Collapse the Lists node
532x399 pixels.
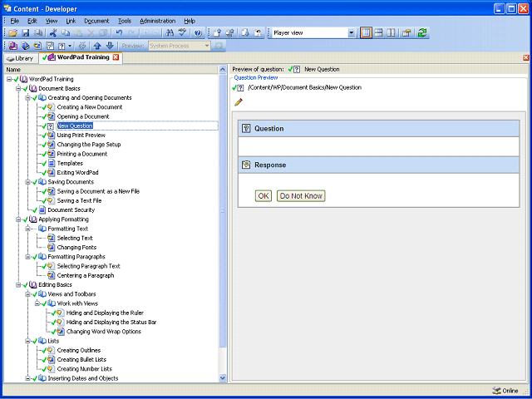(x=27, y=341)
